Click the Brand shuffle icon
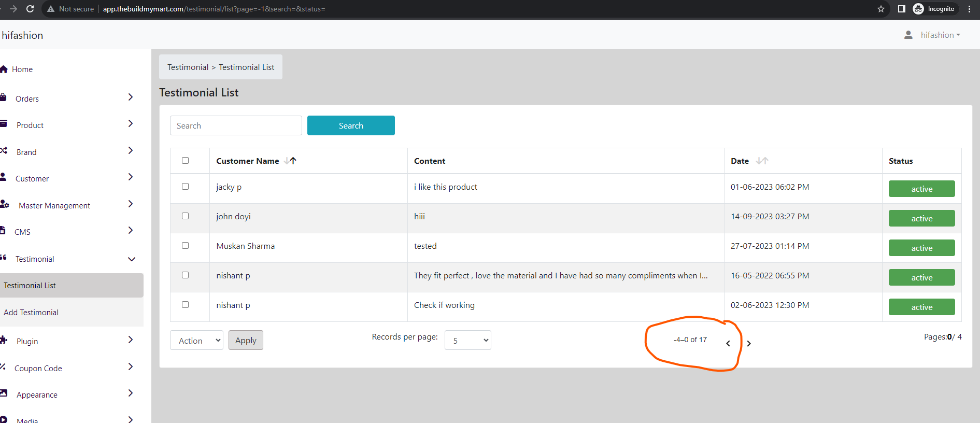Viewport: 980px width, 423px height. point(4,150)
